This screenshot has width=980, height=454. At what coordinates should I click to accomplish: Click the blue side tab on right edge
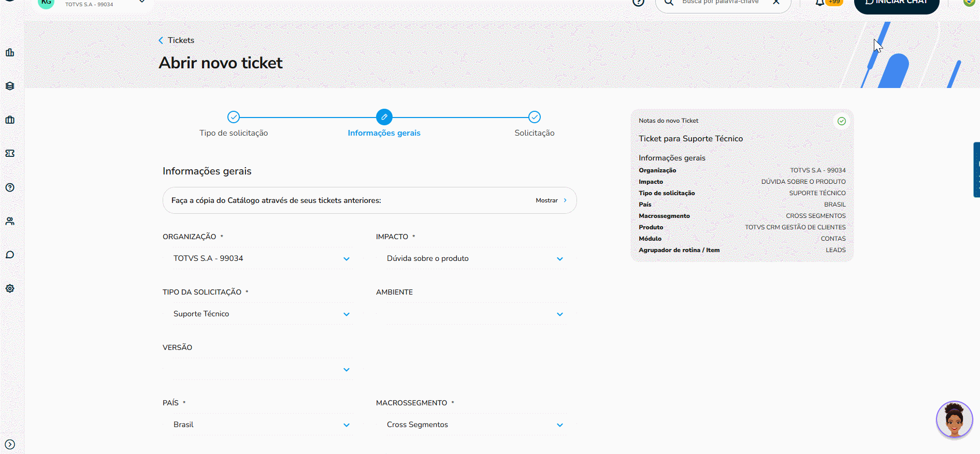[x=977, y=170]
